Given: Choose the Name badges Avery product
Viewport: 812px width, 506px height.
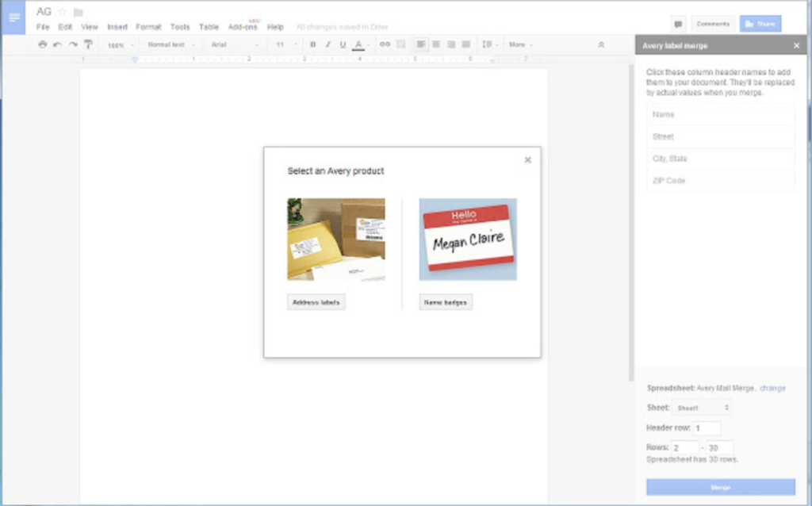Looking at the screenshot, I should (445, 302).
